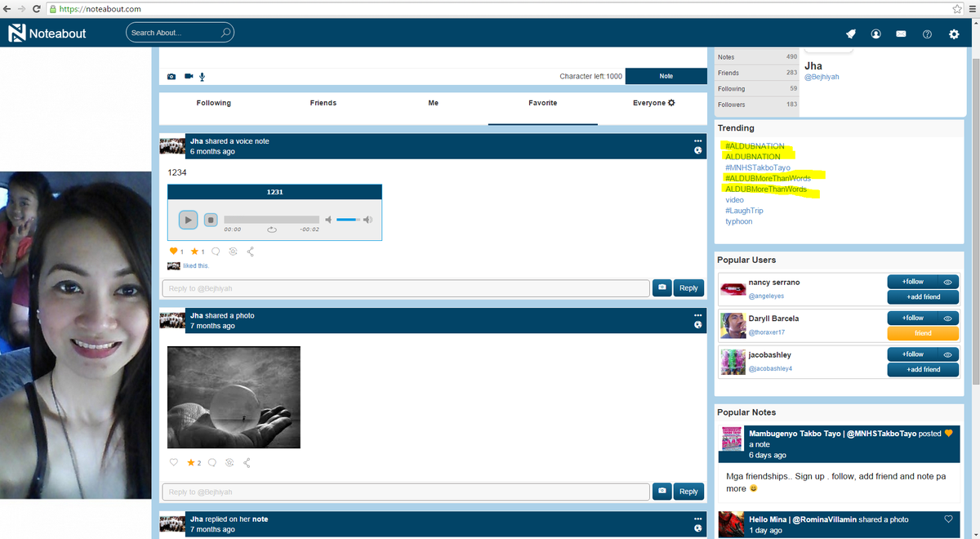Like the shared photo with the heart
Viewport: 980px width, 539px height.
[x=173, y=462]
